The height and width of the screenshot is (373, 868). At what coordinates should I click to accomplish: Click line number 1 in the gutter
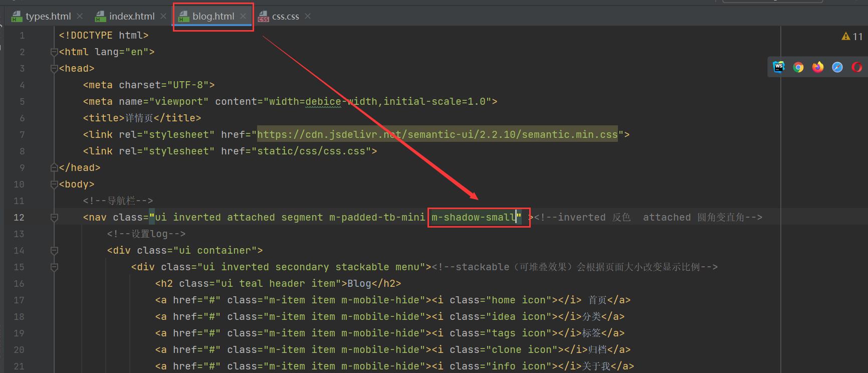pos(22,36)
